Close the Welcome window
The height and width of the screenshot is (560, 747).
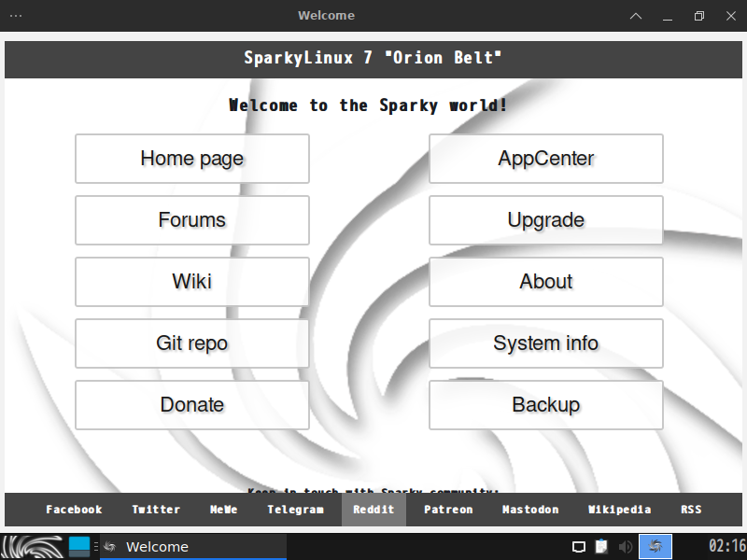click(731, 16)
